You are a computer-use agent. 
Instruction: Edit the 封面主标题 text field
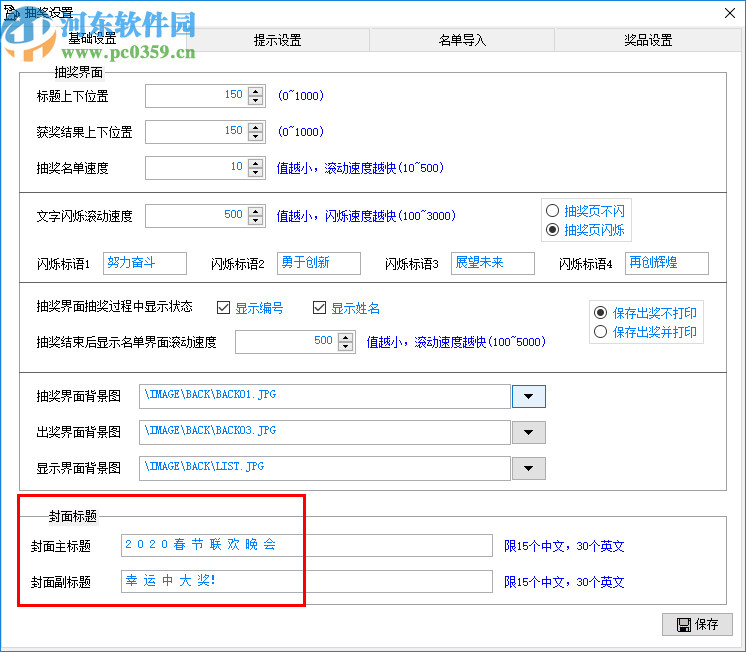pos(307,545)
